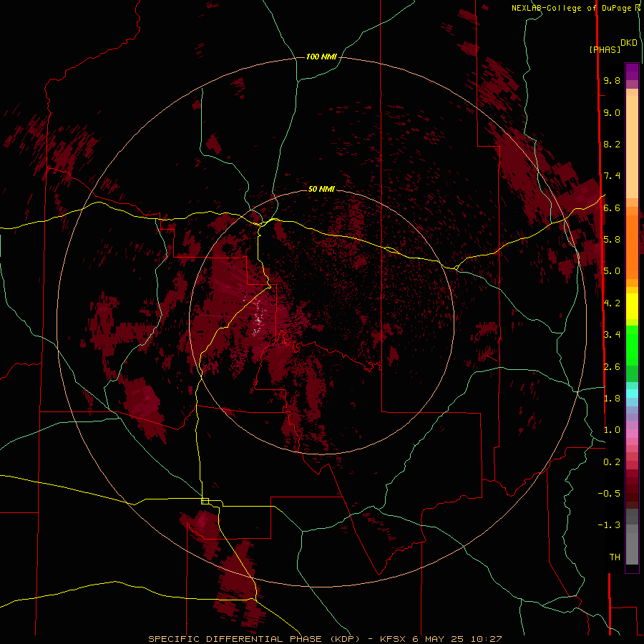Click the 1.8 legend value

[x=612, y=399]
